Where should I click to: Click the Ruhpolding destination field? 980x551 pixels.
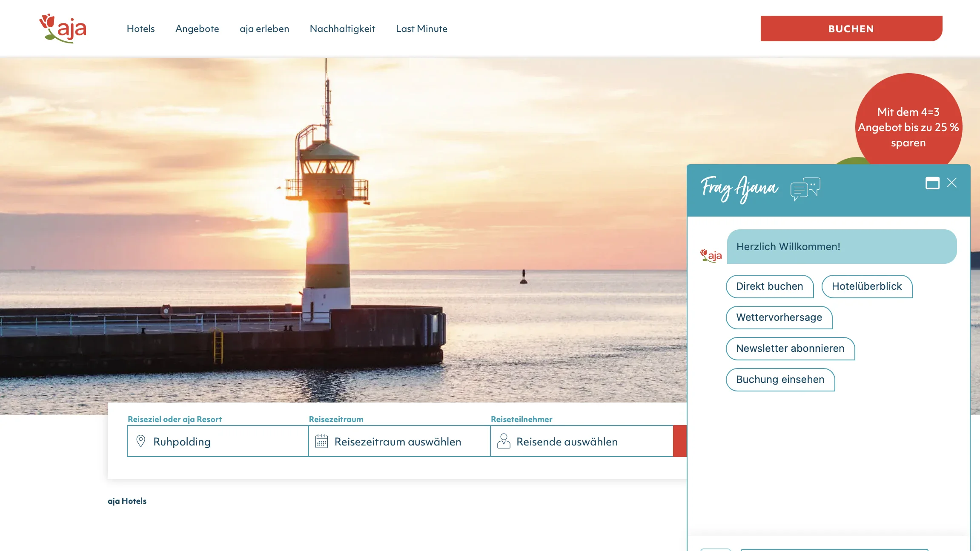(x=218, y=441)
